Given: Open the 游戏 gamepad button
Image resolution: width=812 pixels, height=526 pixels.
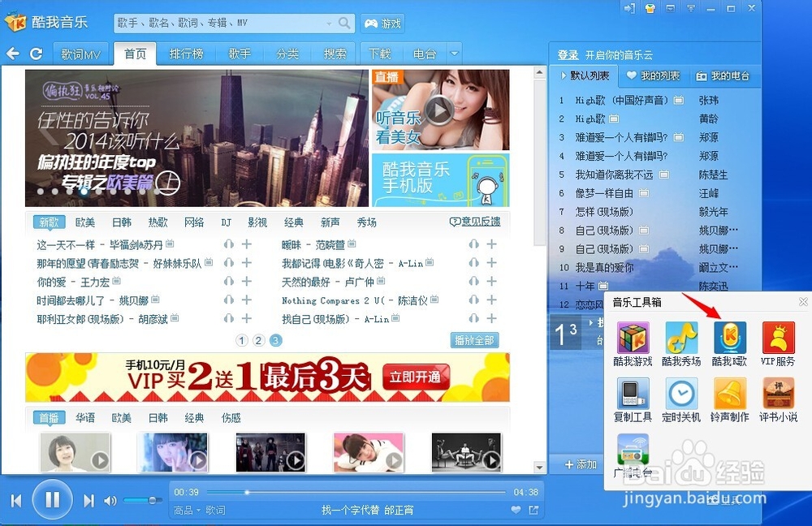Looking at the screenshot, I should pos(382,24).
